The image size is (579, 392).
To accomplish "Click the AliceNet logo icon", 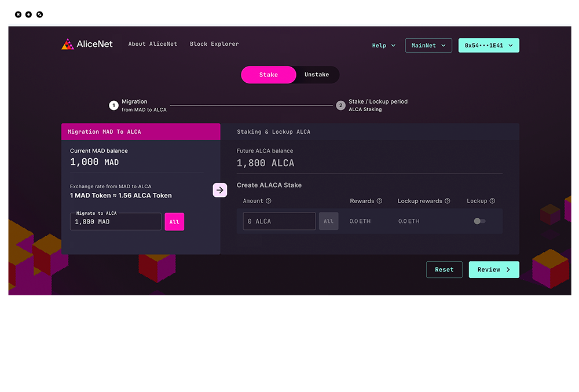I will pos(68,44).
